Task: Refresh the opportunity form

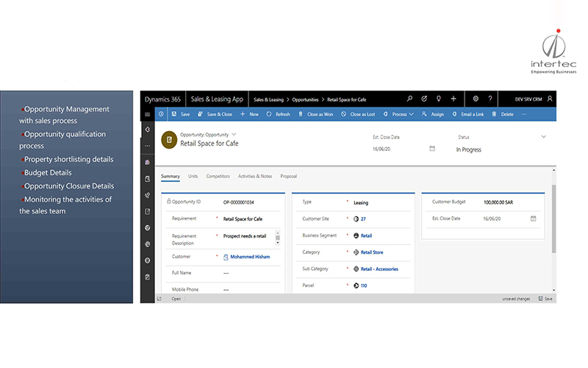Action: (279, 114)
